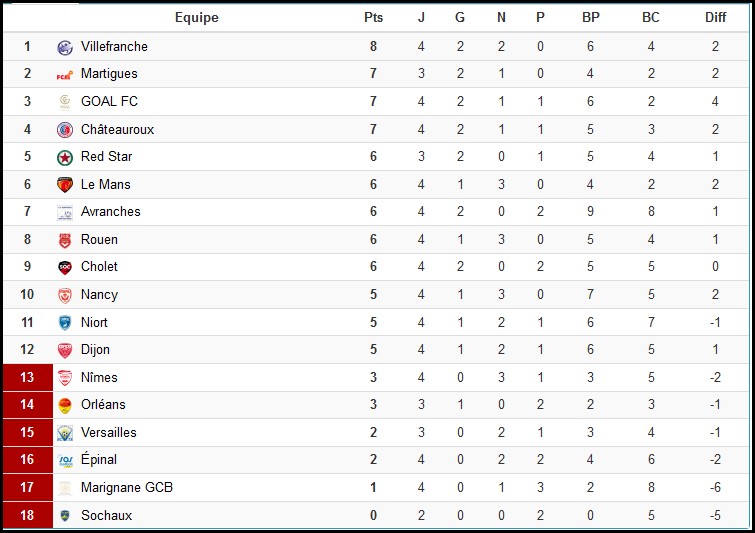
Task: Click the Châteauroux club crest
Action: coord(65,130)
